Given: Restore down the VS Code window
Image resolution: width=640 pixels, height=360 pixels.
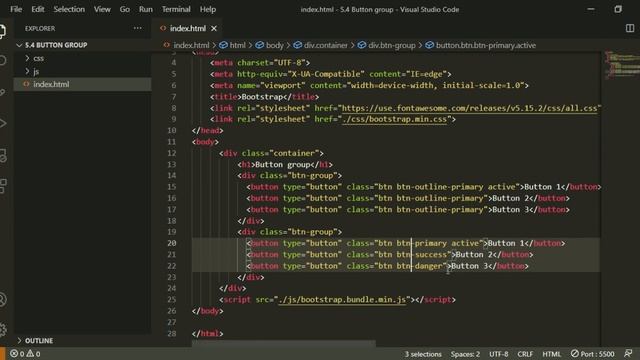Looking at the screenshot, I should (x=618, y=9).
